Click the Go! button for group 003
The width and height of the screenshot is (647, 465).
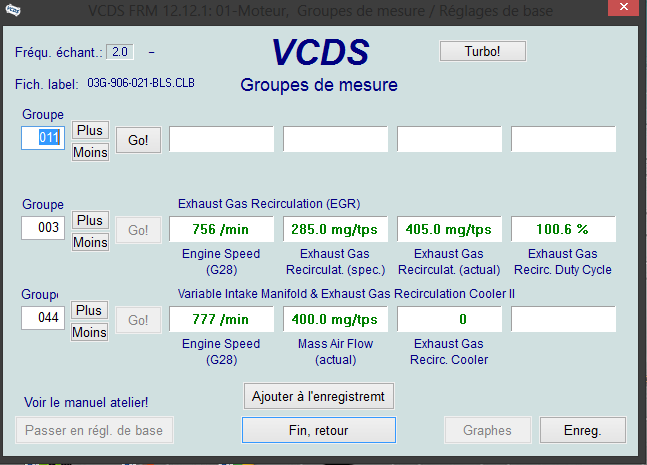(138, 230)
